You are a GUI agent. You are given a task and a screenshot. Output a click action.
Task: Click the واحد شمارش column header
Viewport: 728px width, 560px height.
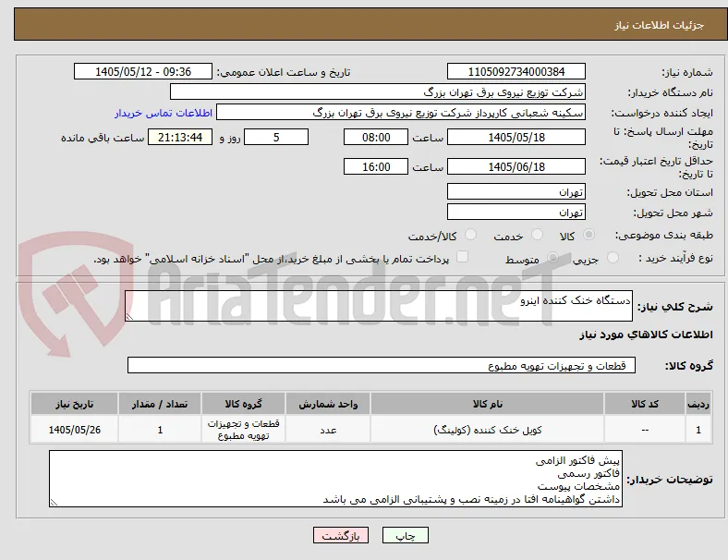click(328, 404)
